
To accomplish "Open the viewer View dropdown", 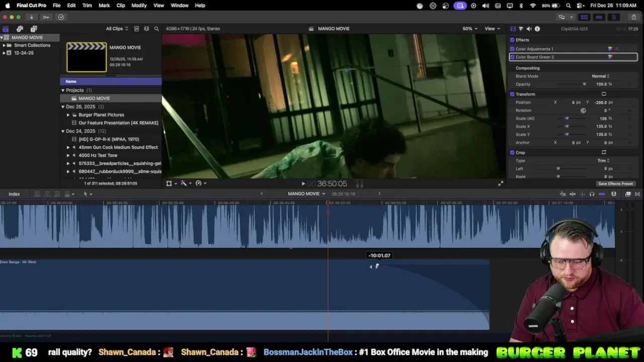I will (x=492, y=29).
